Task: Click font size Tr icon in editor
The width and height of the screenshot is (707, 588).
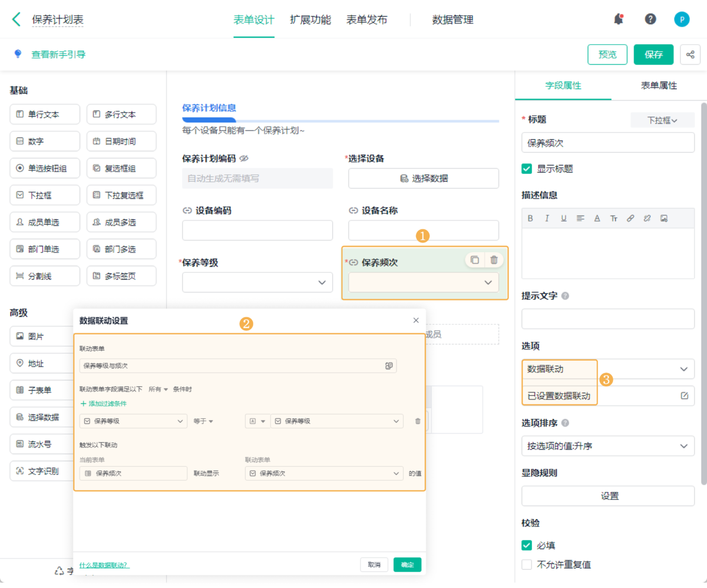Action: point(614,218)
